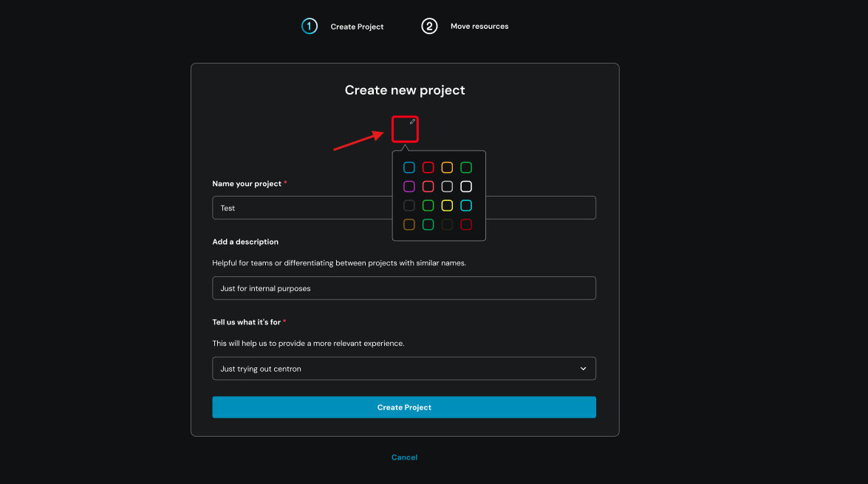Image resolution: width=868 pixels, height=484 pixels.
Task: Select the purple color swatch
Action: coord(409,186)
